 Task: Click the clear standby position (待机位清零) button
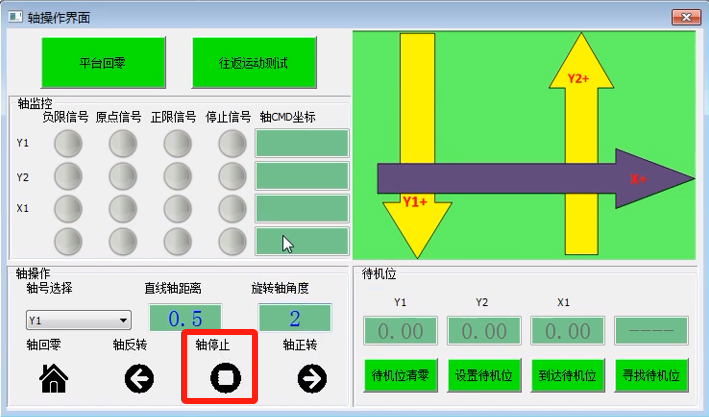400,376
